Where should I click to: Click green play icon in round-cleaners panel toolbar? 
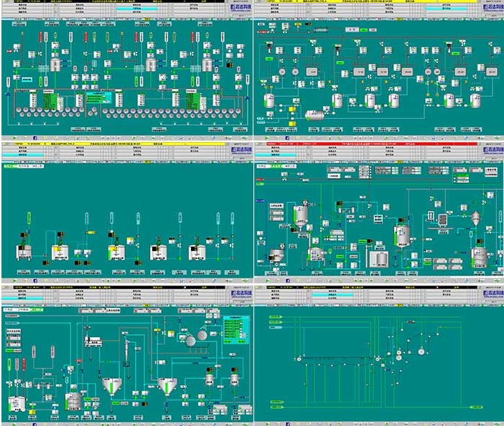(15, 138)
